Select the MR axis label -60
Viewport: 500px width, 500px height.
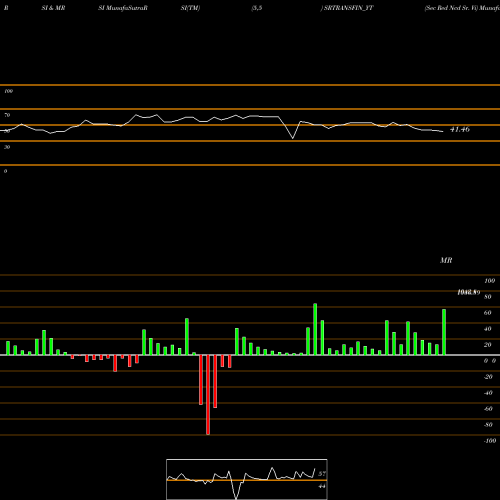(x=488, y=409)
